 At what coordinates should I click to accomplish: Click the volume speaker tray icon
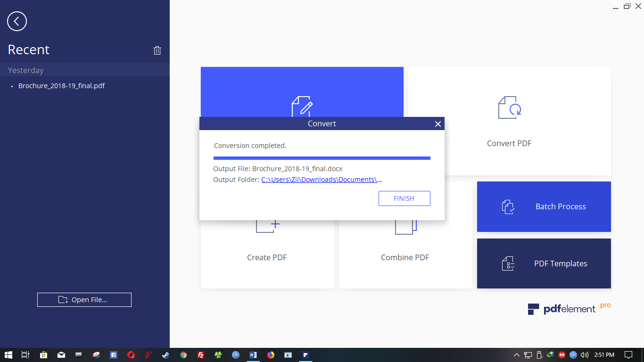coord(585,355)
